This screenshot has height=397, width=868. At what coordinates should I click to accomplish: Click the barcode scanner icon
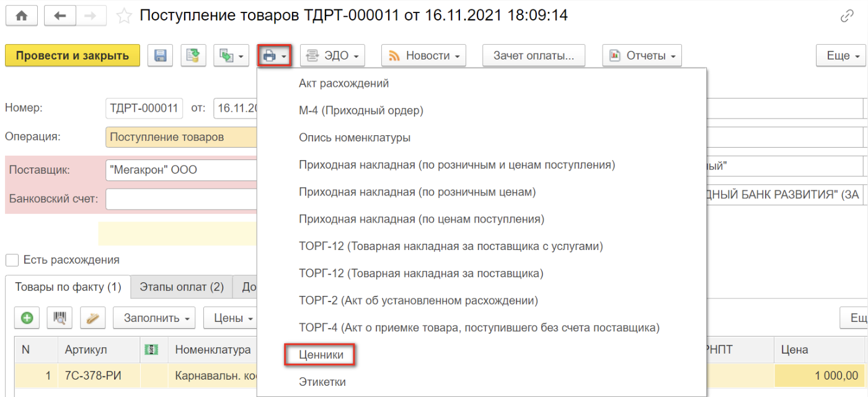click(x=61, y=318)
